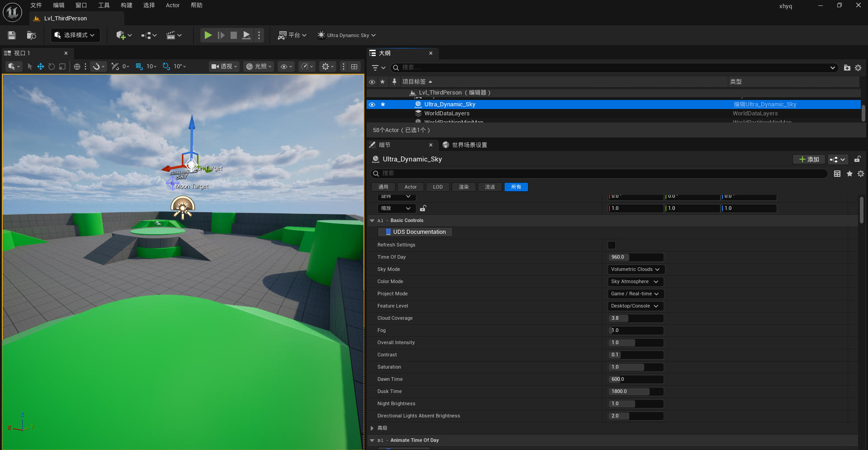Image resolution: width=868 pixels, height=450 pixels.
Task: Activate the translate (move) gizmo tool
Action: click(x=41, y=66)
